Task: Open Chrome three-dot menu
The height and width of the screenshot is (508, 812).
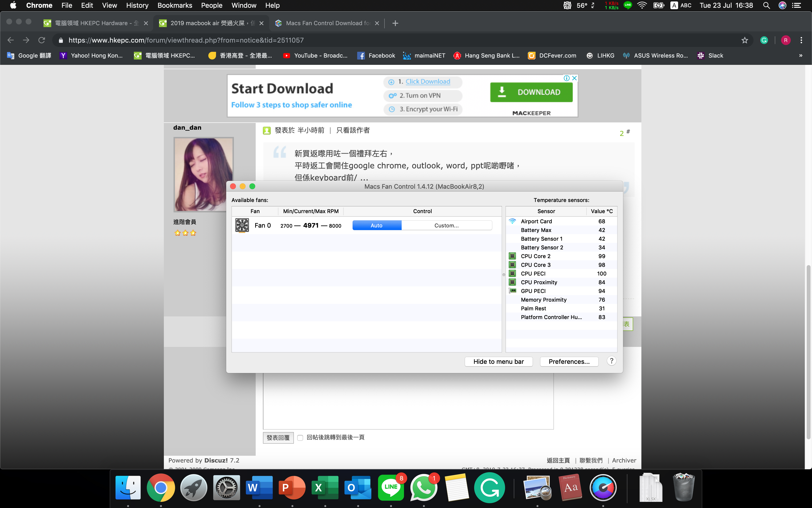Action: point(801,40)
